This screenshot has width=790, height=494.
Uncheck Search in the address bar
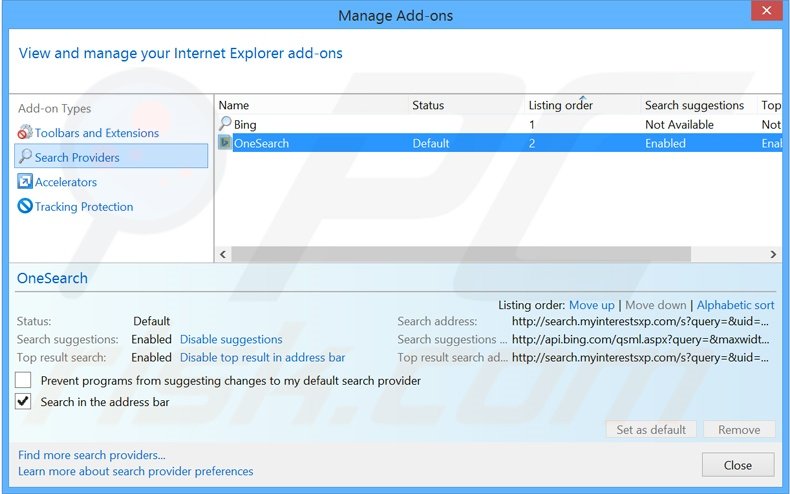23,401
